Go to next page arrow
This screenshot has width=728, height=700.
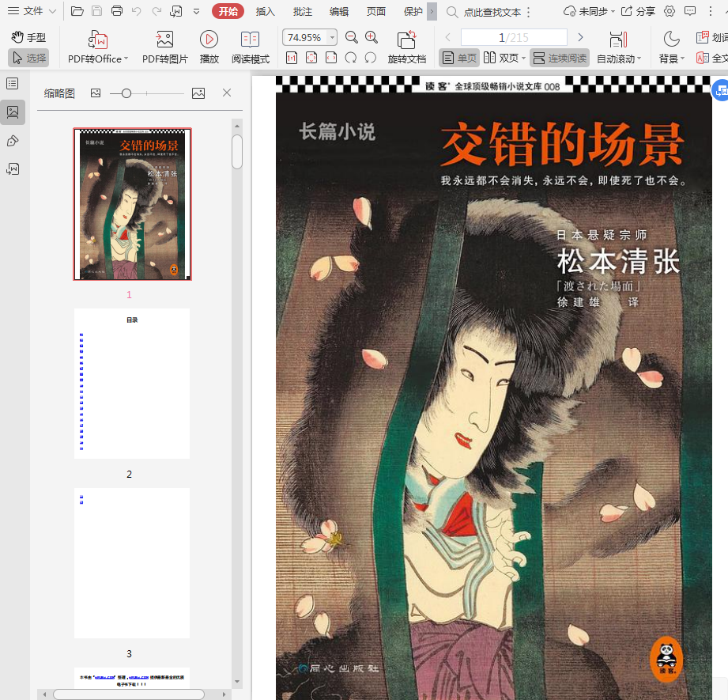(x=580, y=37)
